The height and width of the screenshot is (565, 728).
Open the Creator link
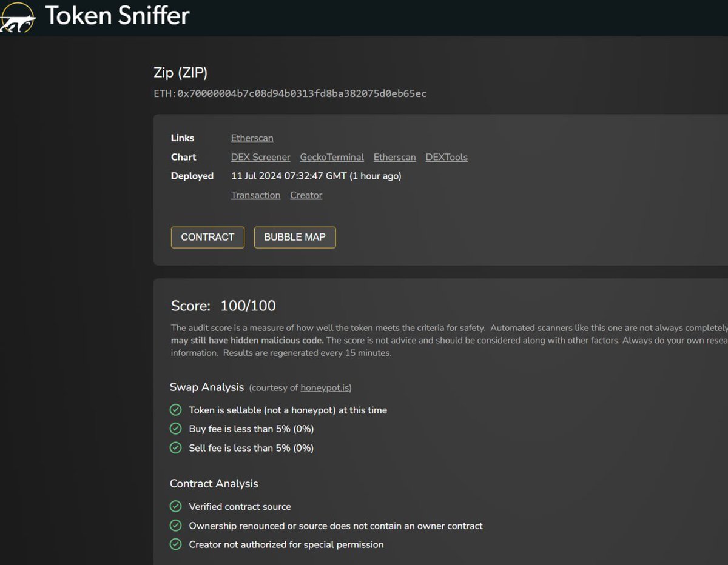(x=306, y=195)
